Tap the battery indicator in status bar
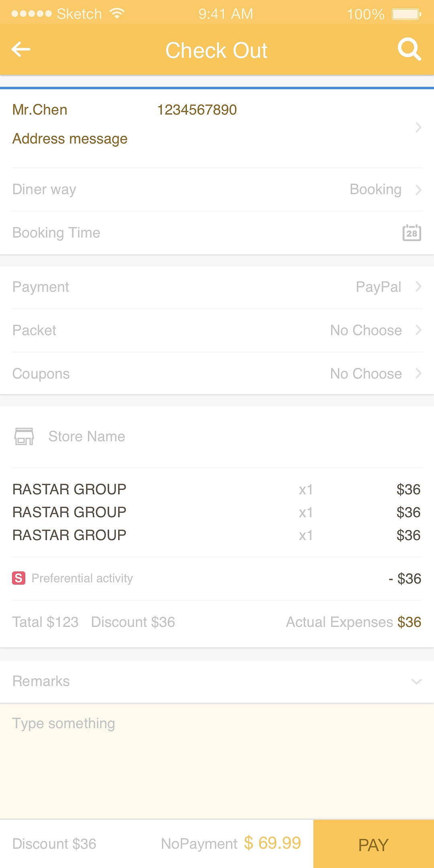Screen dimensions: 434x868 (406, 14)
